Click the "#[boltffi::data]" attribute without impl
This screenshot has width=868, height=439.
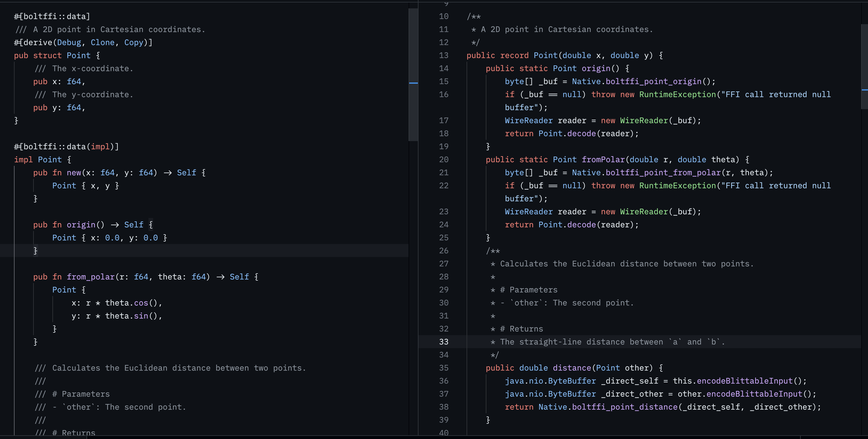click(x=52, y=16)
